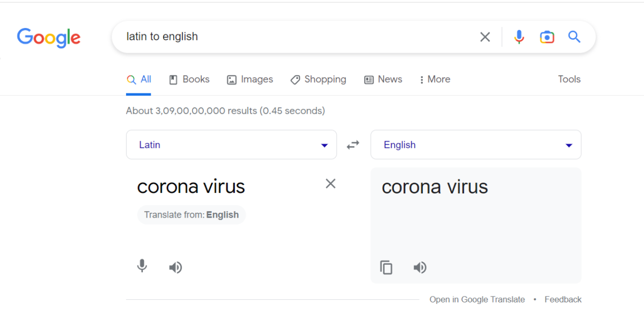The width and height of the screenshot is (644, 311).
Task: Swap Latin and English languages
Action: tap(353, 145)
